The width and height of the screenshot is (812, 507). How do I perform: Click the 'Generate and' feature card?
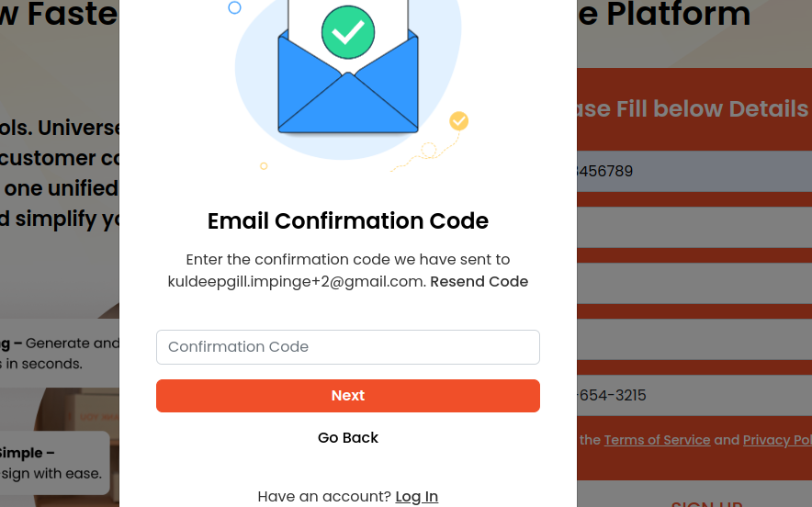(x=60, y=354)
